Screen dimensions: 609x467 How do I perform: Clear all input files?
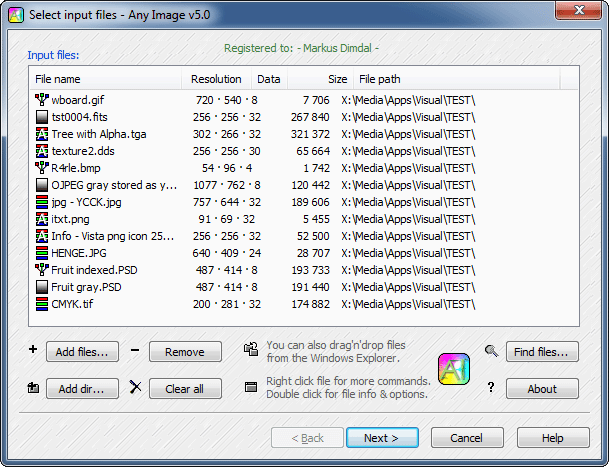pyautogui.click(x=185, y=389)
